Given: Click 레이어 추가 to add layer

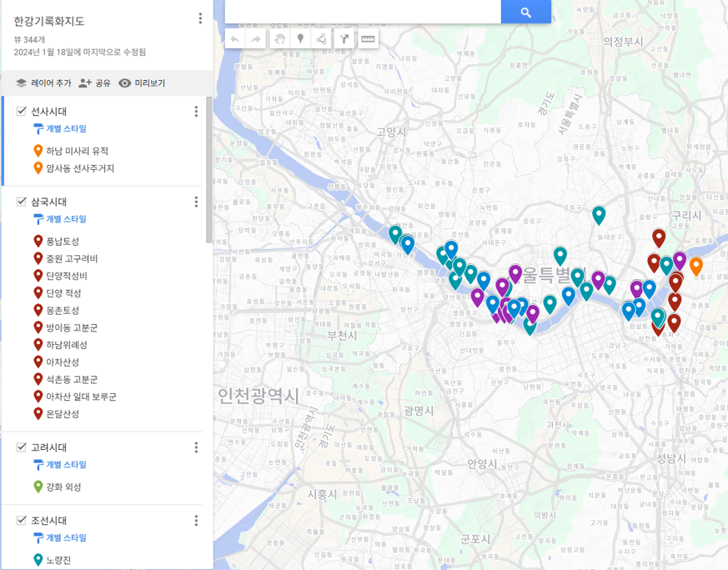Looking at the screenshot, I should coord(43,83).
